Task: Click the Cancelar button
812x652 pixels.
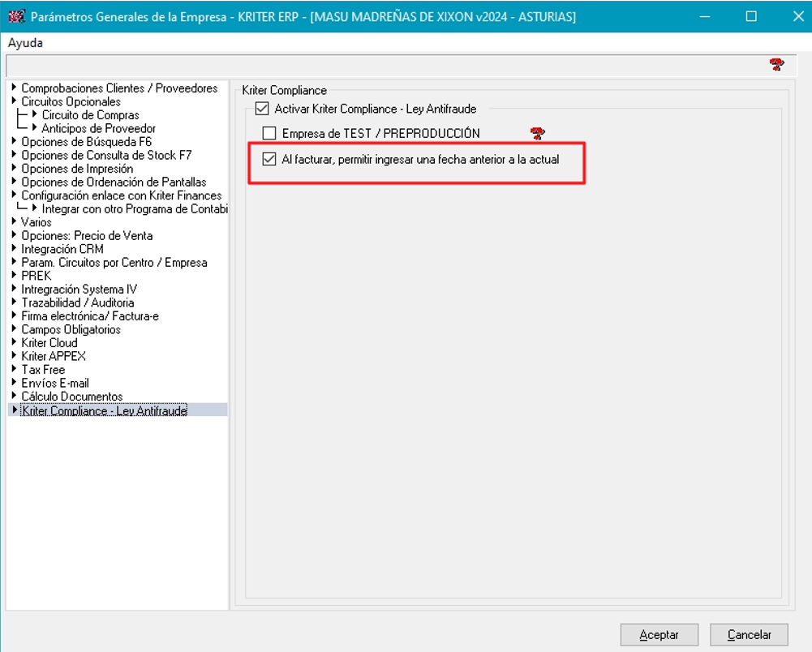Action: pyautogui.click(x=750, y=634)
